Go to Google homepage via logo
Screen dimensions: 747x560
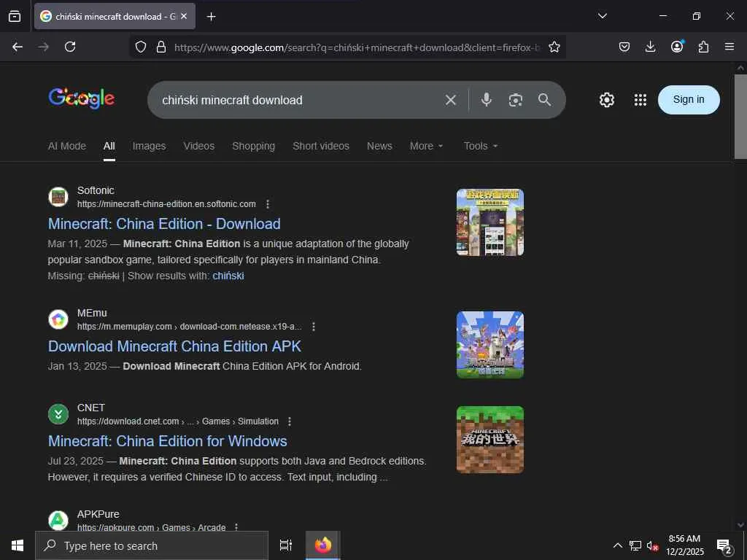click(82, 98)
